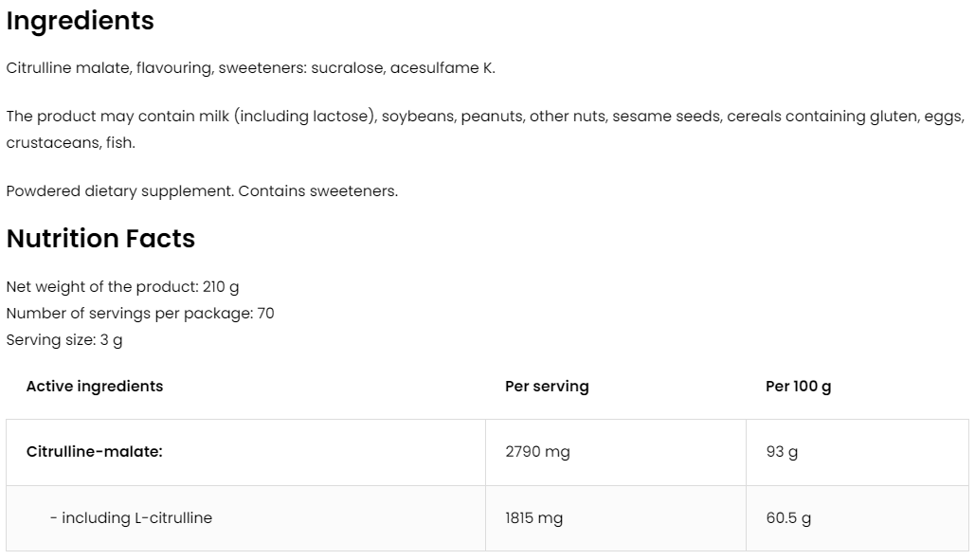The width and height of the screenshot is (975, 560).
Task: Click the Ingredients heading
Action: (x=80, y=21)
